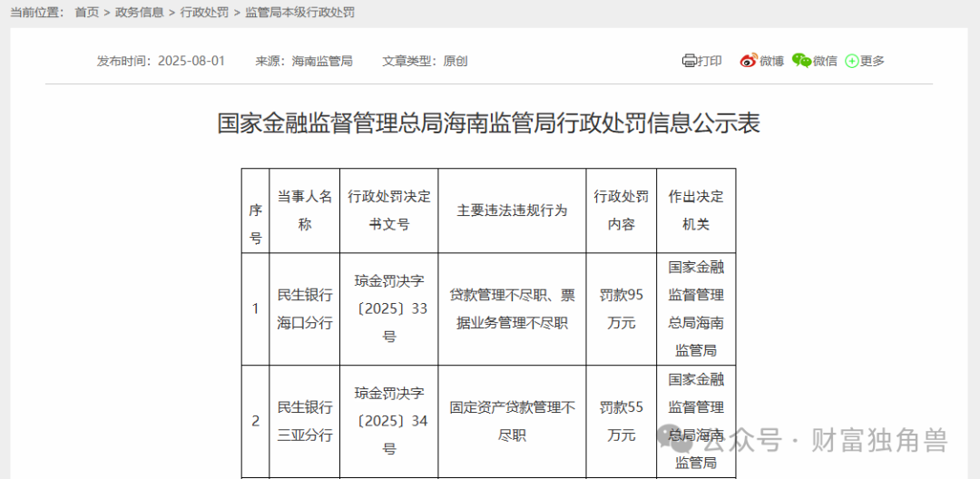Click the WeChat logo icon
The height and width of the screenshot is (479, 980).
tap(801, 61)
